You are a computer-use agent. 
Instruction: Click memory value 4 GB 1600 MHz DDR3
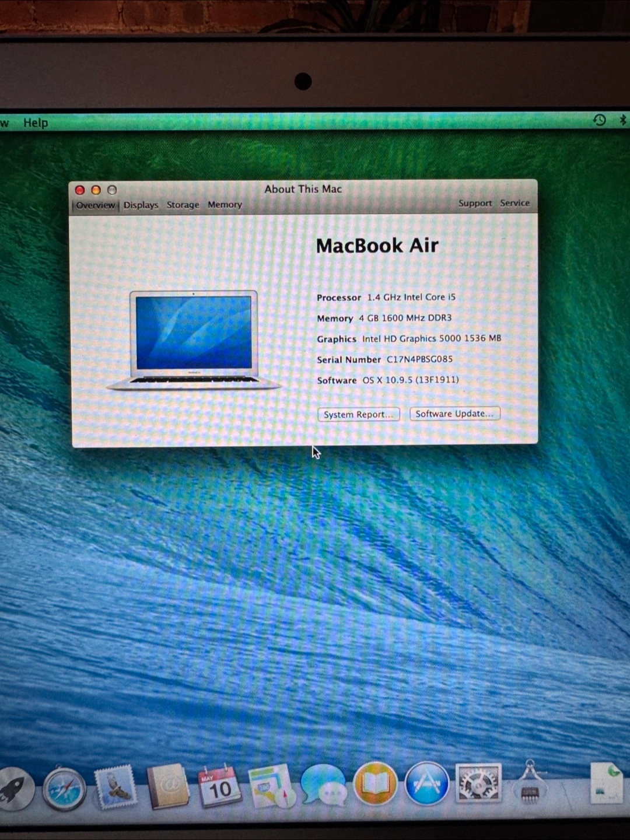click(x=405, y=318)
